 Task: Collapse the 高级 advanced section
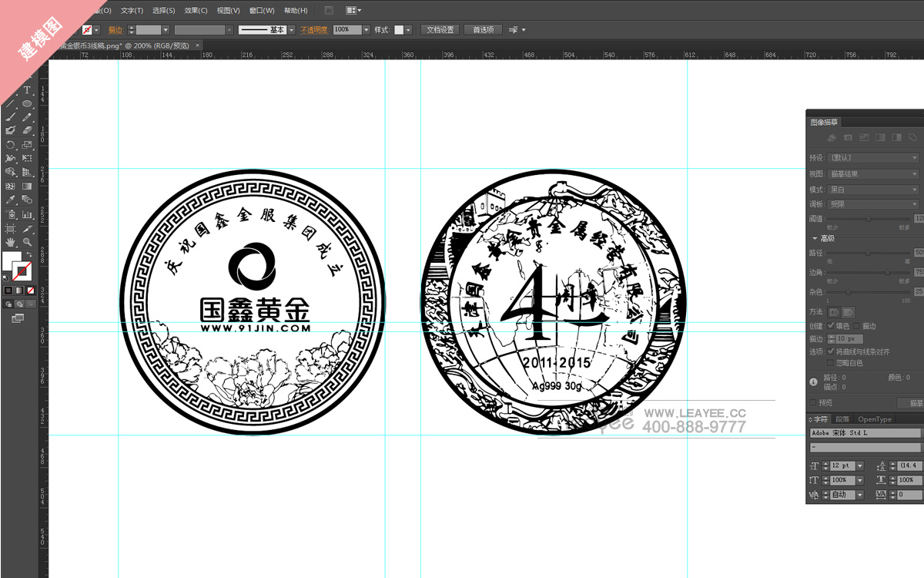pyautogui.click(x=815, y=238)
